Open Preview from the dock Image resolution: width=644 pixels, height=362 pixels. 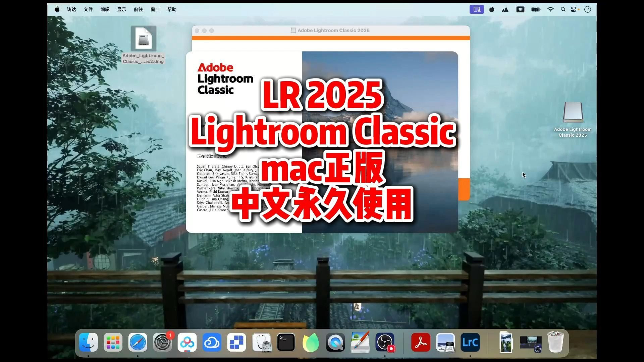[445, 342]
